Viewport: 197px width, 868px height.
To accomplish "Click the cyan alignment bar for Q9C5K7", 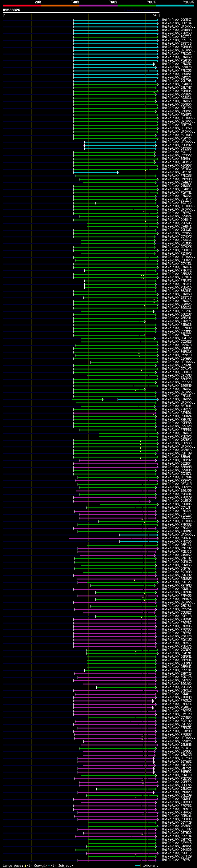I will pyautogui.click(x=116, y=20).
